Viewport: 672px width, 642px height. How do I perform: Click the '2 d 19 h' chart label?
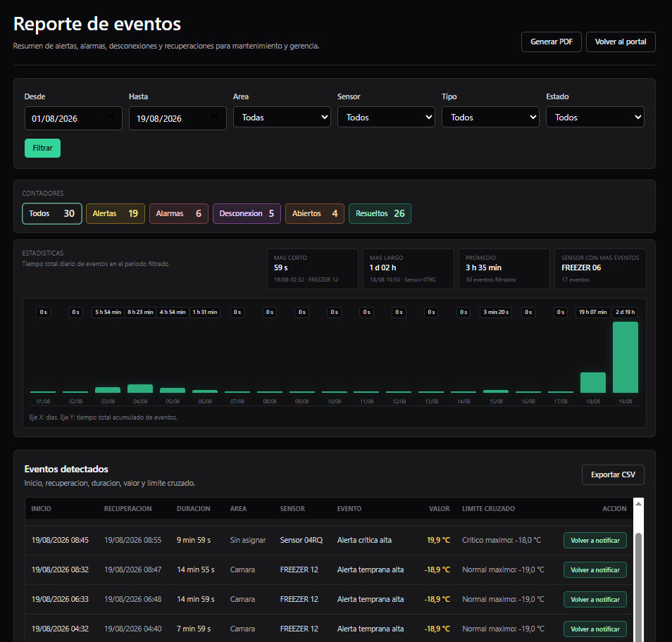[626, 312]
